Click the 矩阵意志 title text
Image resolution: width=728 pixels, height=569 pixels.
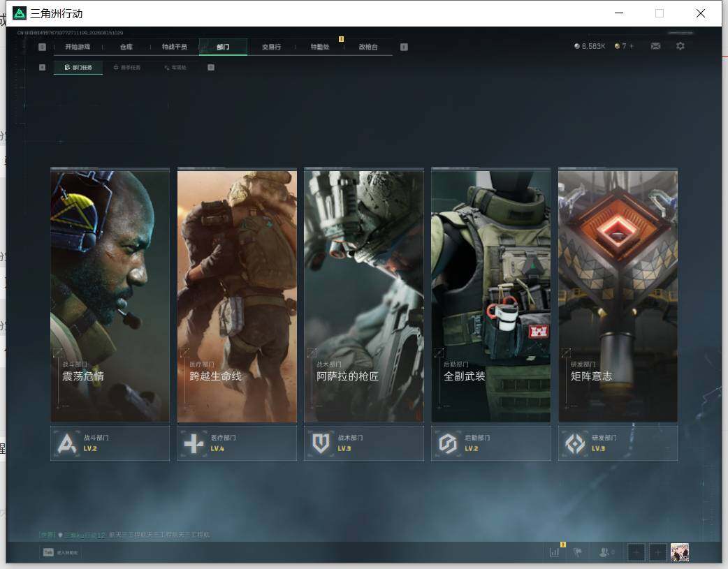tap(592, 376)
